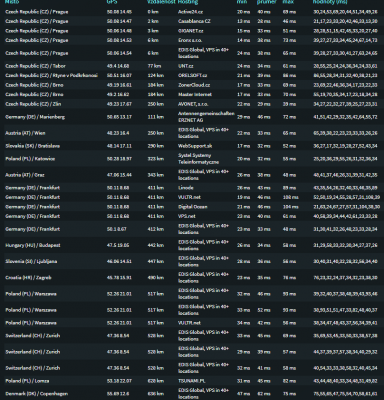
Task: Select the '412 km' distance cell
Action: point(156,229)
